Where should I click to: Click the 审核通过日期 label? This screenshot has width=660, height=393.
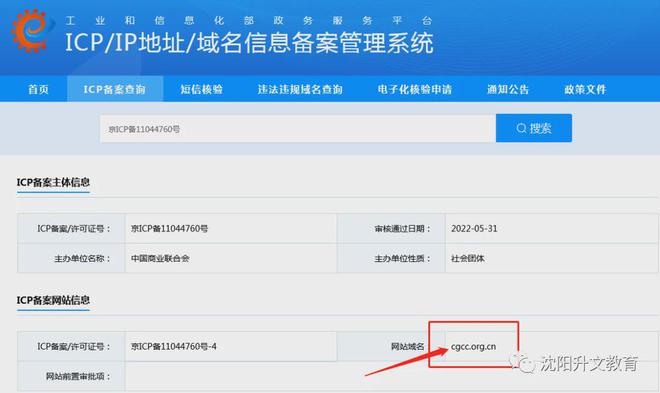point(403,228)
